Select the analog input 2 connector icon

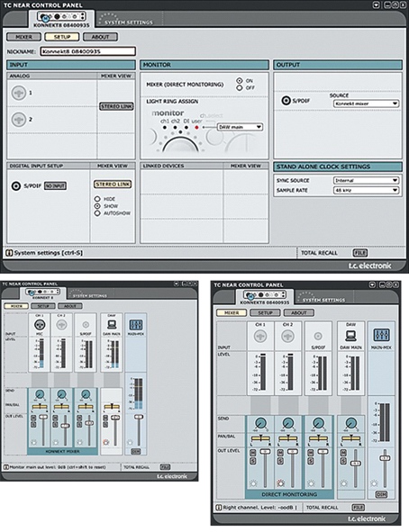tap(19, 120)
